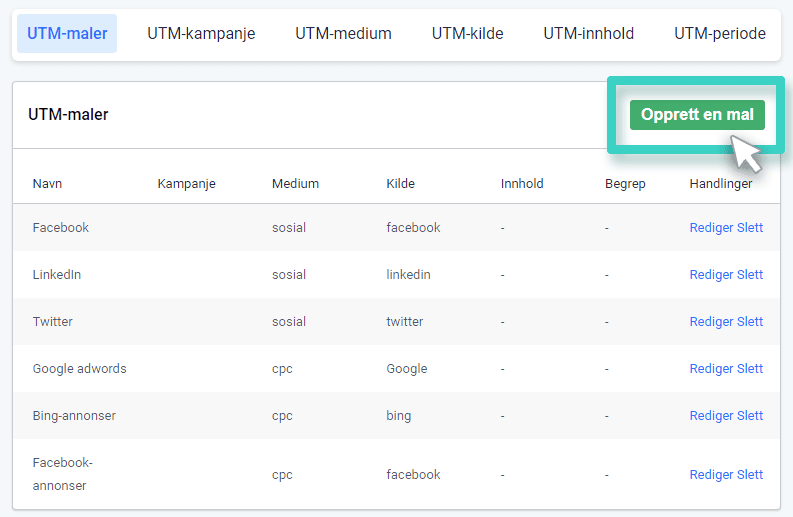This screenshot has width=793, height=517.
Task: Click the Kampanje column header
Action: 187,184
